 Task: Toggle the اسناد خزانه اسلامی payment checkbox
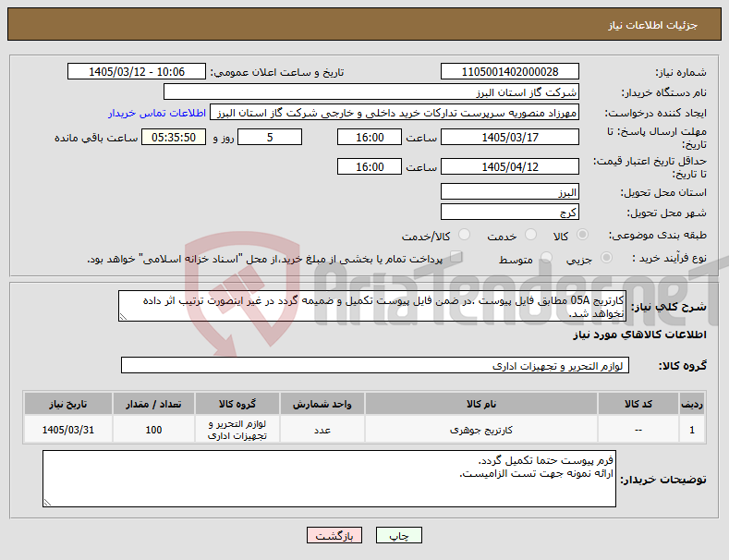pyautogui.click(x=456, y=256)
